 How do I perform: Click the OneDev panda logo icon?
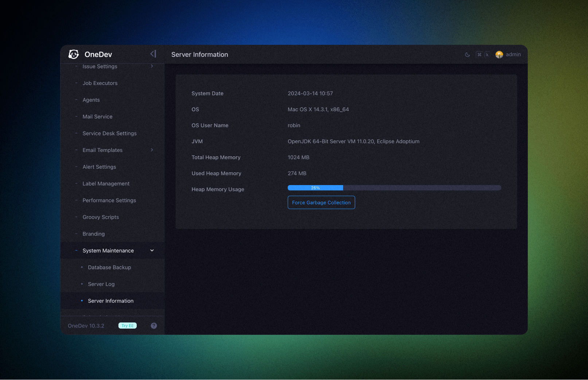74,54
